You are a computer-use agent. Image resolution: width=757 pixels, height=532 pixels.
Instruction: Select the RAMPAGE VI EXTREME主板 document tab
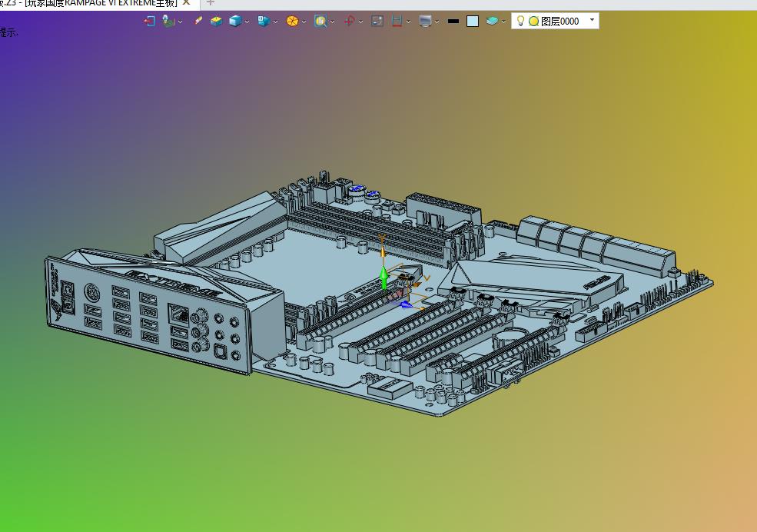coord(101,3)
